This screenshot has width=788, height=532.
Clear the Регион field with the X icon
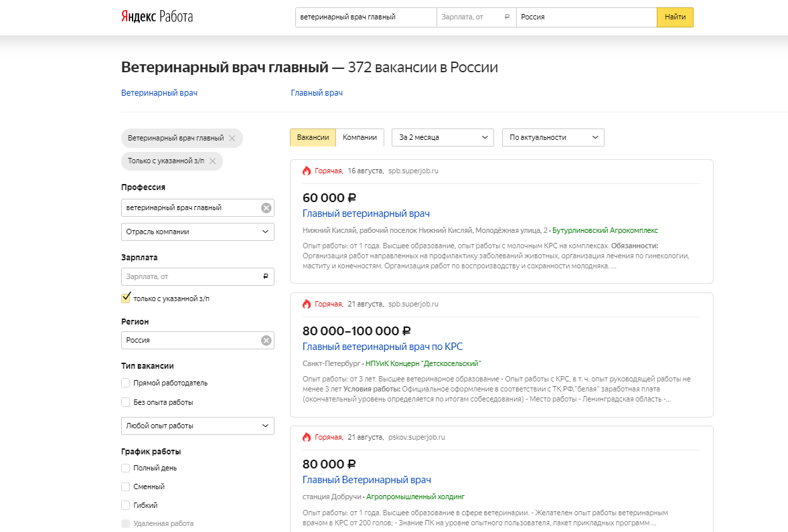tap(266, 341)
